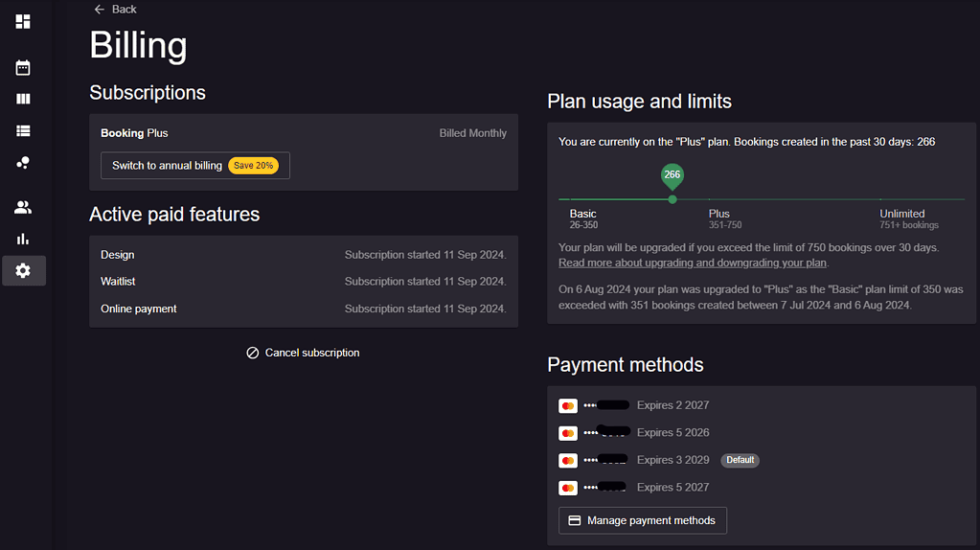Click the Subscriptions heading
The height and width of the screenshot is (550, 980).
click(148, 93)
